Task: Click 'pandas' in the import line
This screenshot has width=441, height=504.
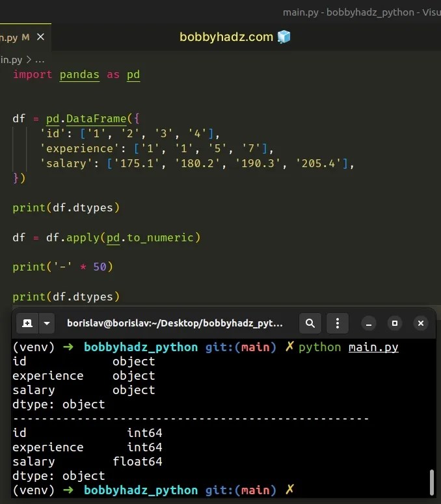Action: point(79,75)
